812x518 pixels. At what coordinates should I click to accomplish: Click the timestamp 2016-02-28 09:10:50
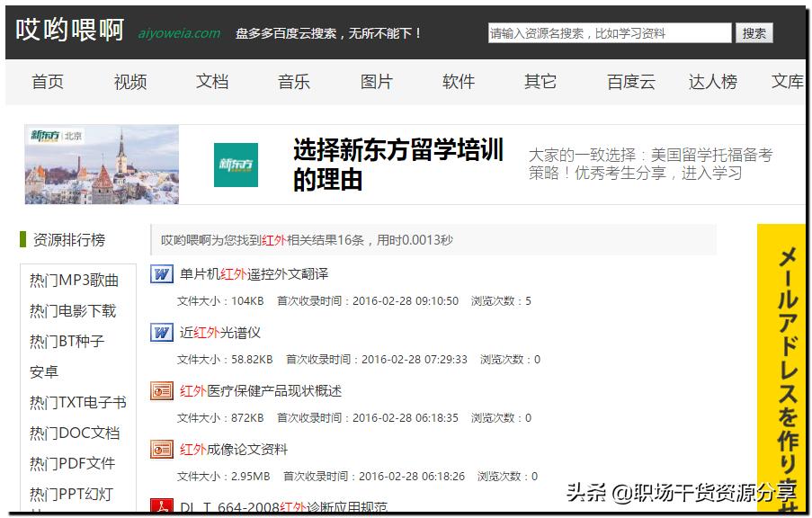pos(406,301)
